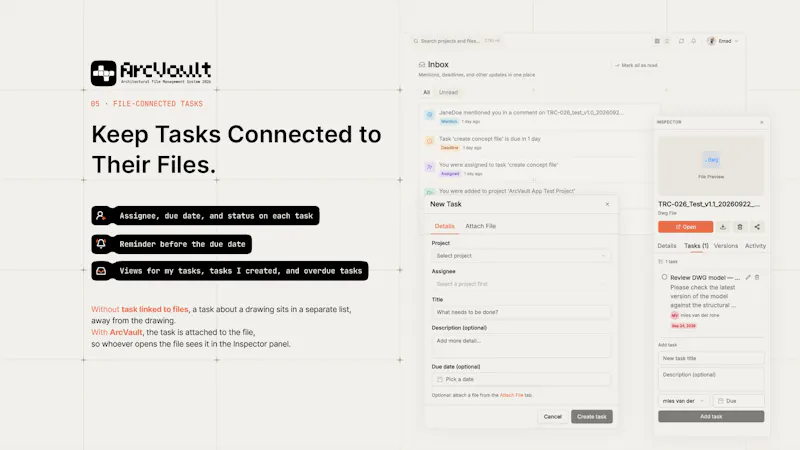The image size is (800, 450).
Task: Click the deadline clock icon for concept file
Action: [x=430, y=141]
